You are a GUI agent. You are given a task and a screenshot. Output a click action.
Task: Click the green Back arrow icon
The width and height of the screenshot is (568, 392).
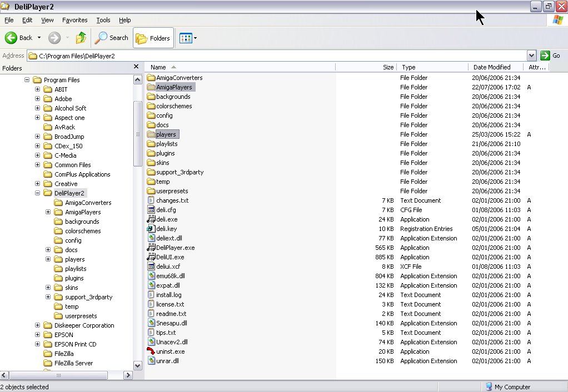(x=11, y=38)
